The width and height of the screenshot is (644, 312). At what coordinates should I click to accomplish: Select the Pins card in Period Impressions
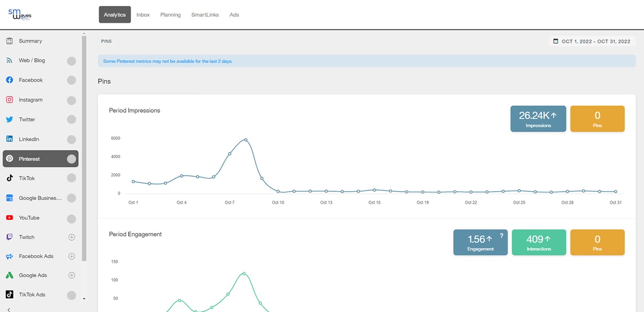coord(597,119)
